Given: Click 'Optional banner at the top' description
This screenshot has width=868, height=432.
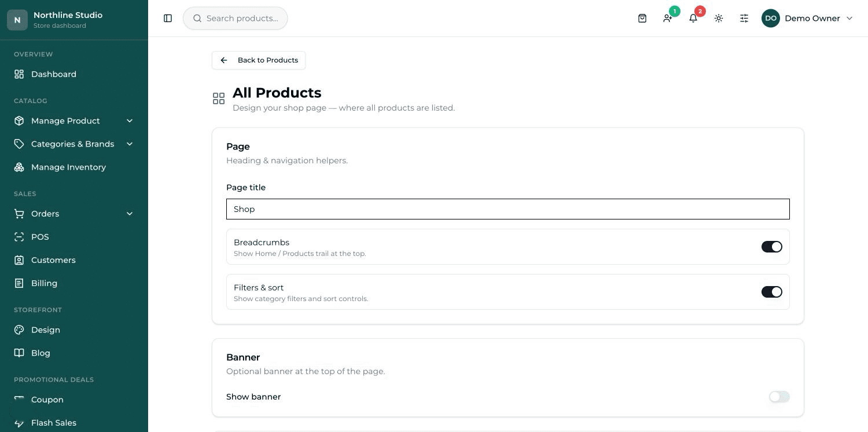Looking at the screenshot, I should click(306, 371).
